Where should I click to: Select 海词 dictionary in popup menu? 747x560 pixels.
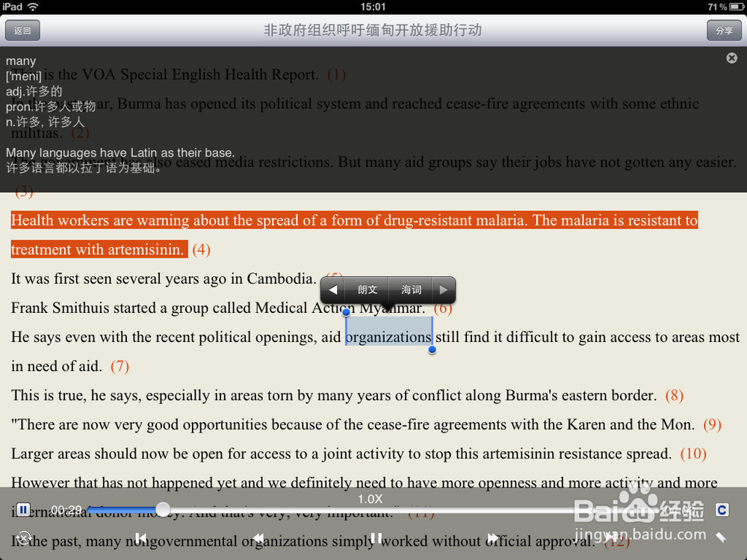[x=411, y=290]
